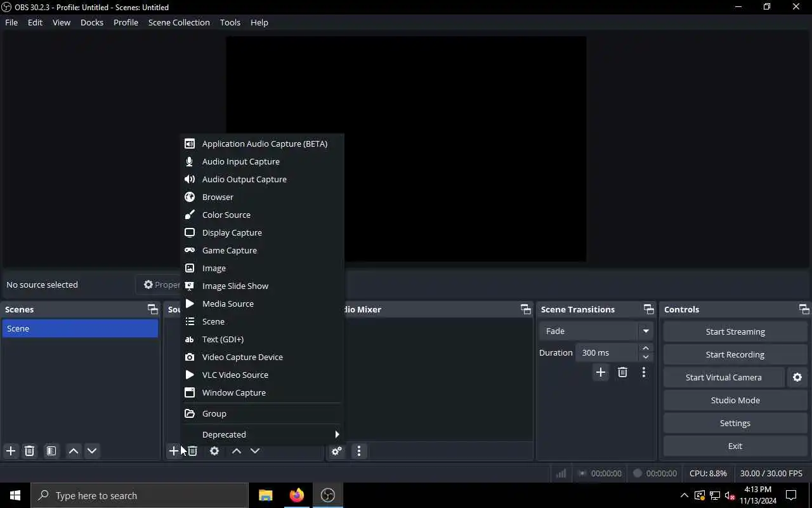Move source down arrow in Sources dock
The image size is (812, 508).
coord(255,451)
